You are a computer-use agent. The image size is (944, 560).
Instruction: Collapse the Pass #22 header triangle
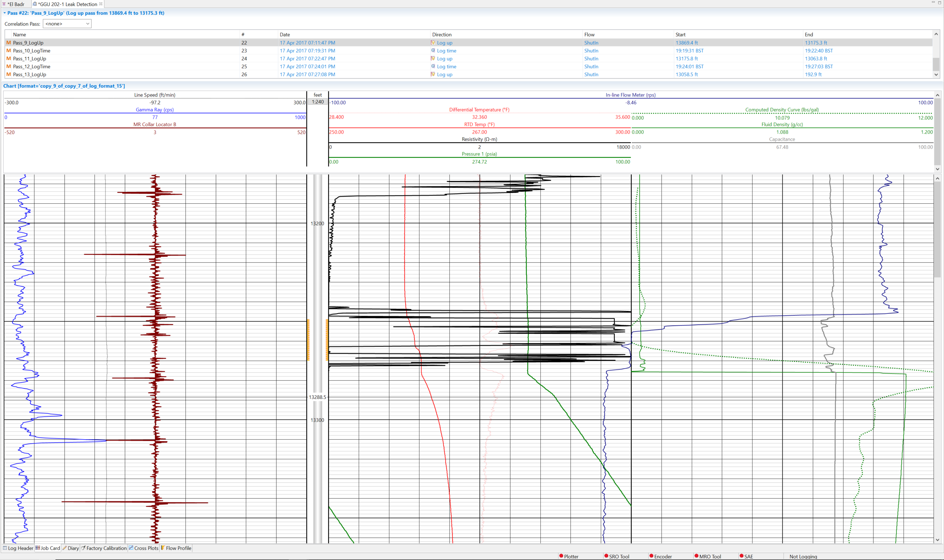point(4,12)
